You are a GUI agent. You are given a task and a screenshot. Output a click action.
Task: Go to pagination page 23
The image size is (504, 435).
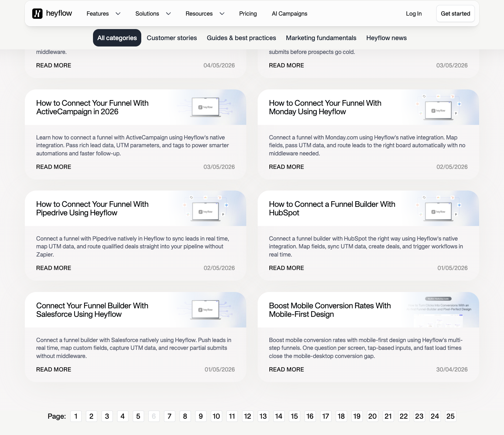(x=420, y=416)
